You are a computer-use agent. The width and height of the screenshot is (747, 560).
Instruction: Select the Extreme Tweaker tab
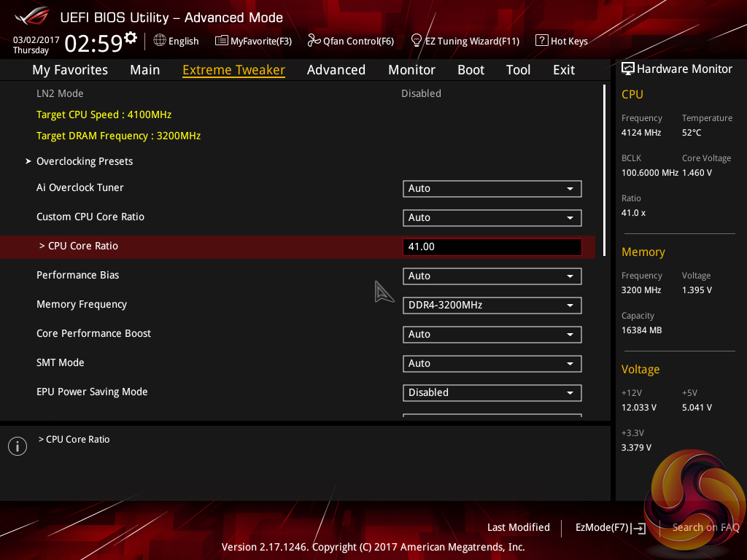234,70
